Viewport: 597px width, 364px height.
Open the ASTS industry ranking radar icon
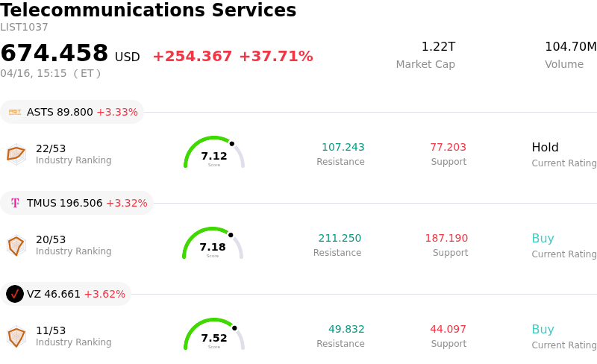click(x=16, y=154)
